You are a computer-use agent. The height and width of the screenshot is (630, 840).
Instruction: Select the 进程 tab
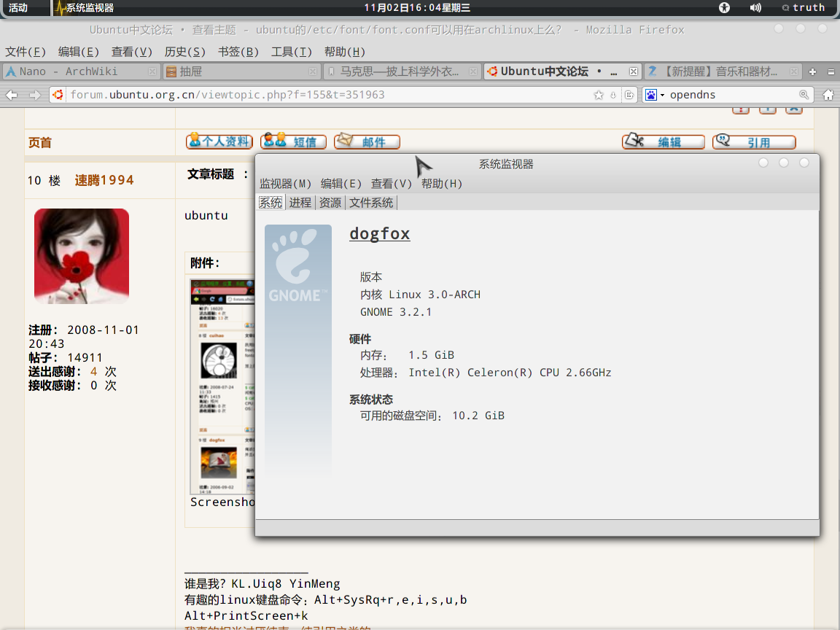(300, 203)
